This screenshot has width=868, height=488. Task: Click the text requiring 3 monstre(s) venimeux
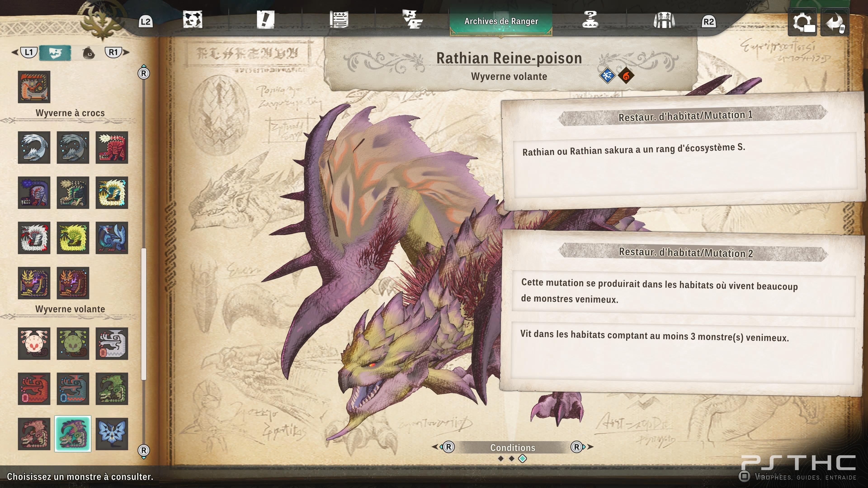tap(654, 336)
